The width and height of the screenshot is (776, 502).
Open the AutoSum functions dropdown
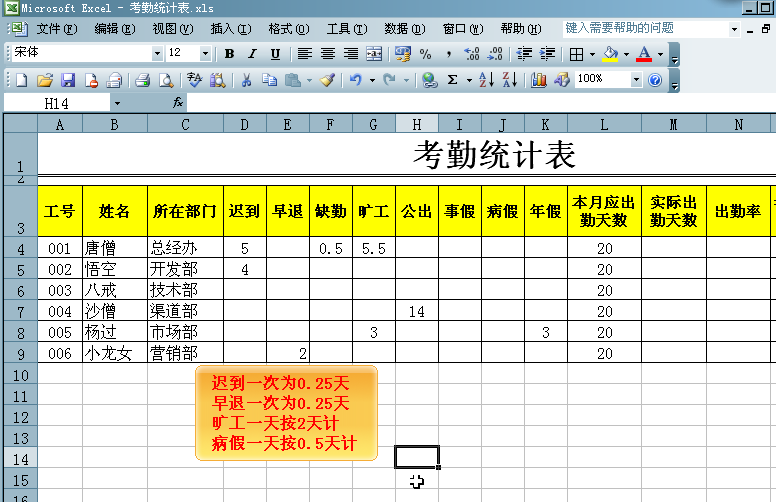[x=469, y=80]
